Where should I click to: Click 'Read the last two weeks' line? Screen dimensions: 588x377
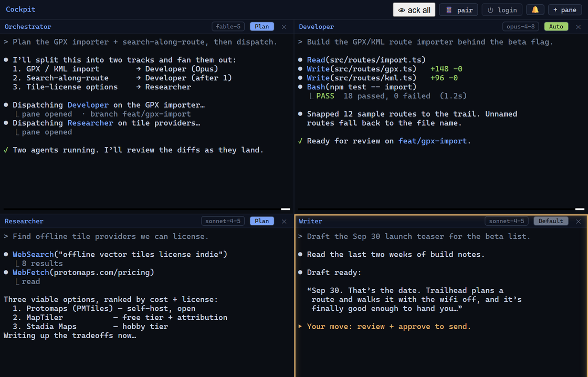(x=396, y=254)
